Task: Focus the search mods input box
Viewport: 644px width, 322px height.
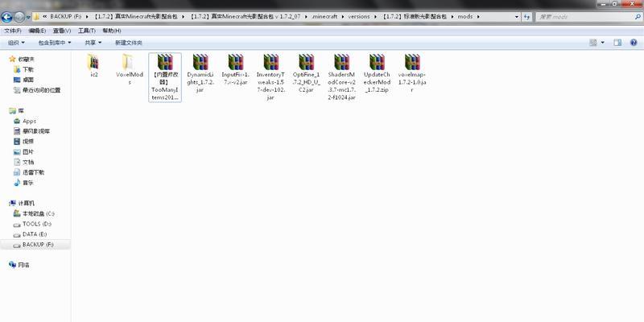Action: [x=584, y=17]
